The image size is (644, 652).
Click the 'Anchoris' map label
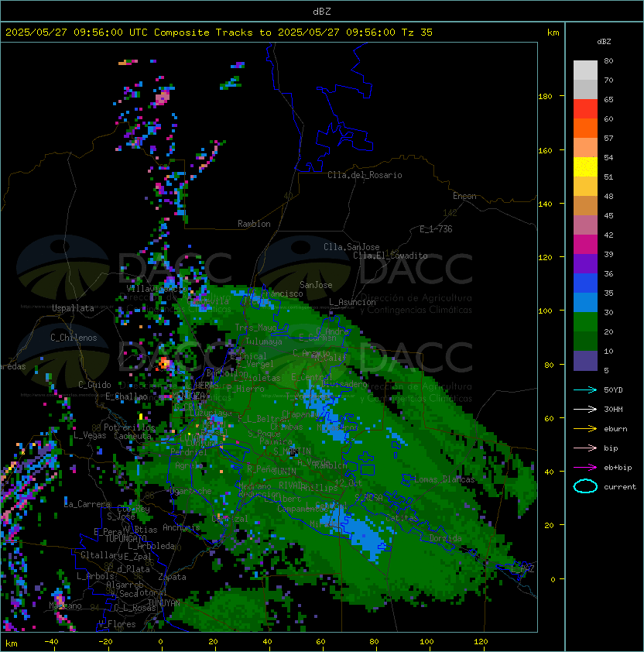(x=181, y=527)
